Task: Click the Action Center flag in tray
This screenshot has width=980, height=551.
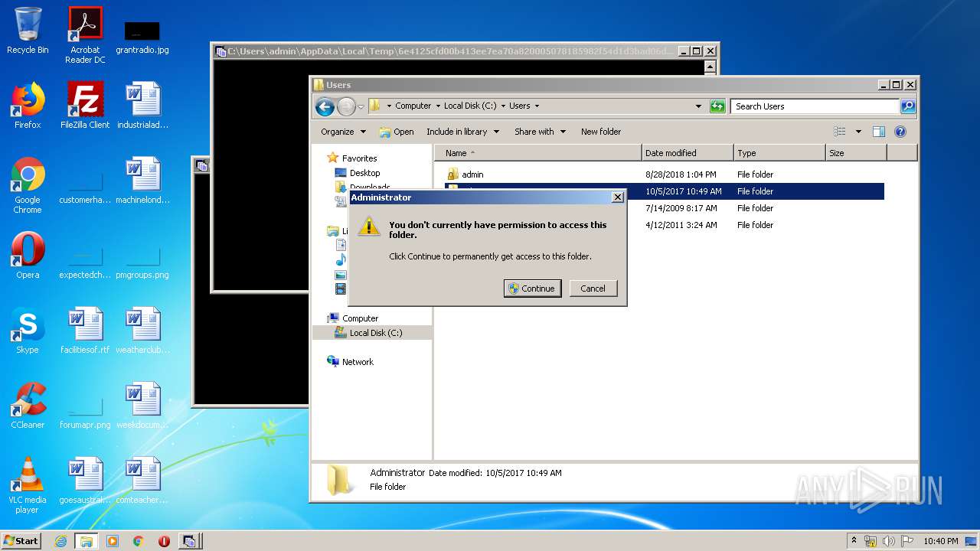Action: pyautogui.click(x=906, y=541)
